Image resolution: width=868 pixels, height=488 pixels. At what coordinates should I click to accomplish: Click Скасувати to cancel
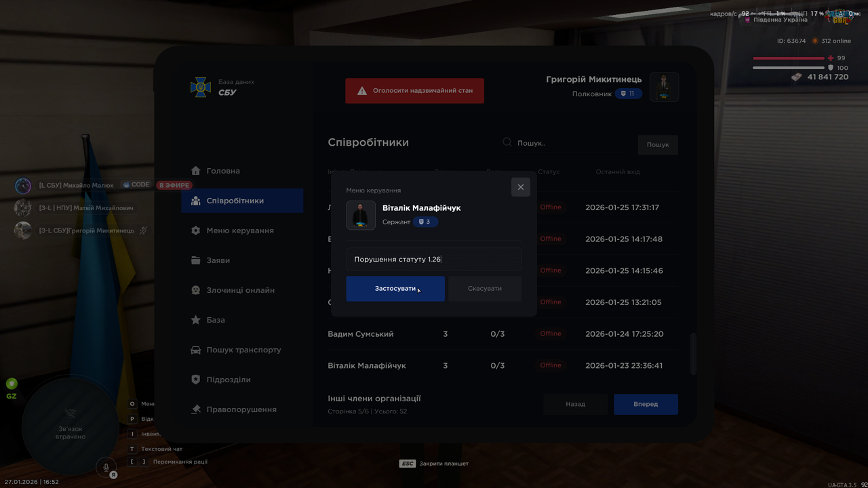tap(485, 289)
